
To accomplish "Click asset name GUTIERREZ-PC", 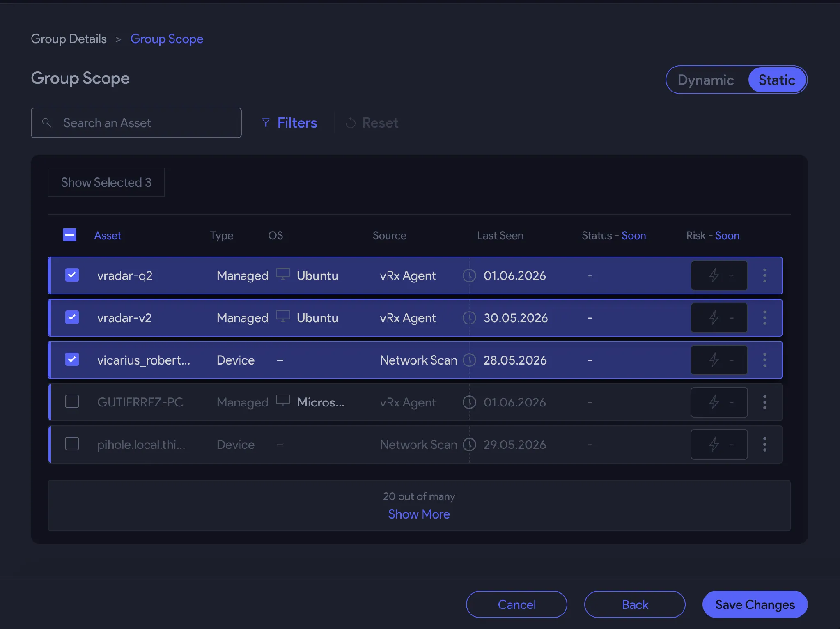I will click(x=140, y=402).
